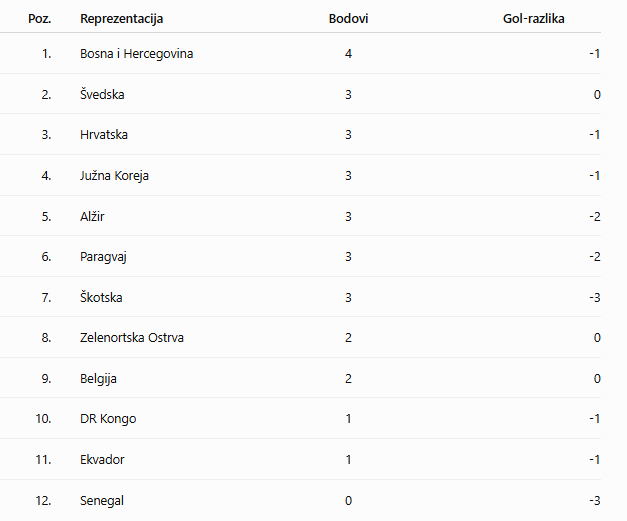
Task: Click the Bodovi column header
Action: 348,19
